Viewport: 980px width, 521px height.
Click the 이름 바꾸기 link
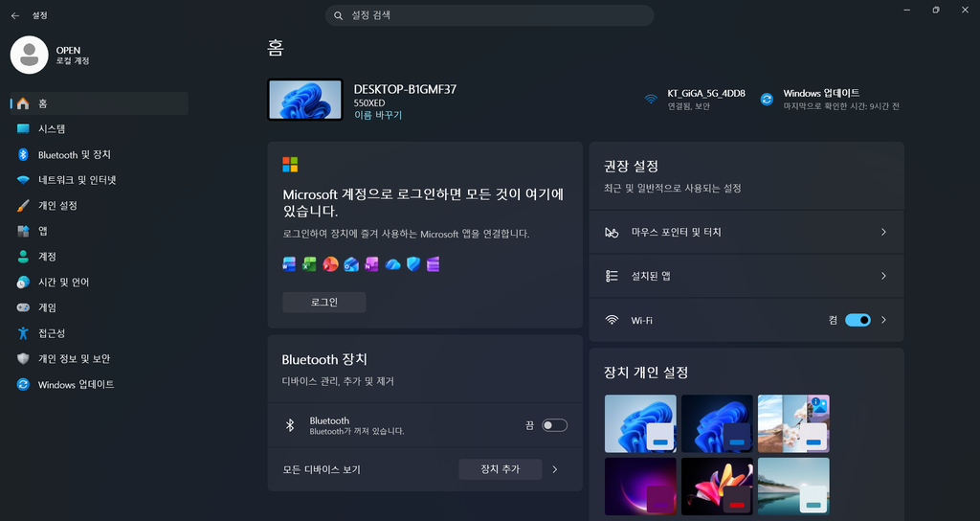[378, 116]
